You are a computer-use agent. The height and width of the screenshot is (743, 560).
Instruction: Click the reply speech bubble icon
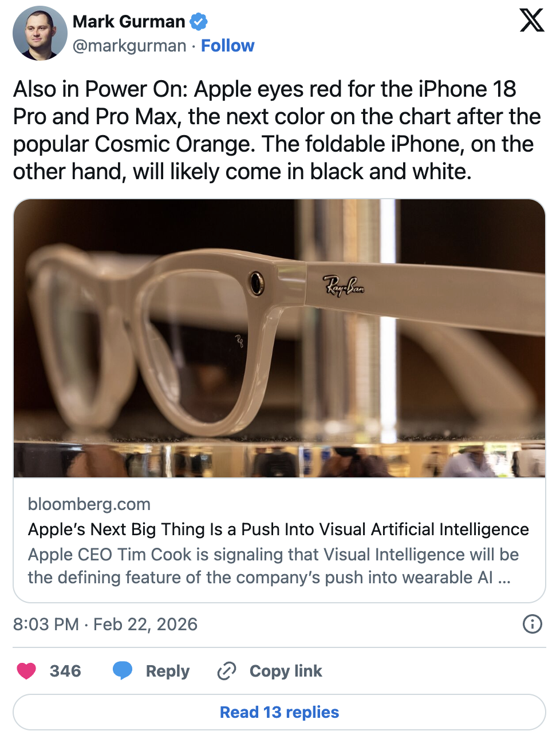click(x=123, y=670)
